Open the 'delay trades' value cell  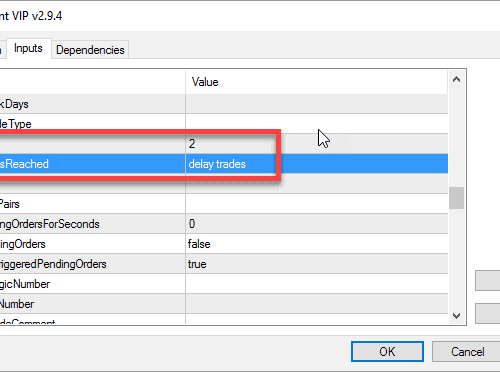click(317, 164)
